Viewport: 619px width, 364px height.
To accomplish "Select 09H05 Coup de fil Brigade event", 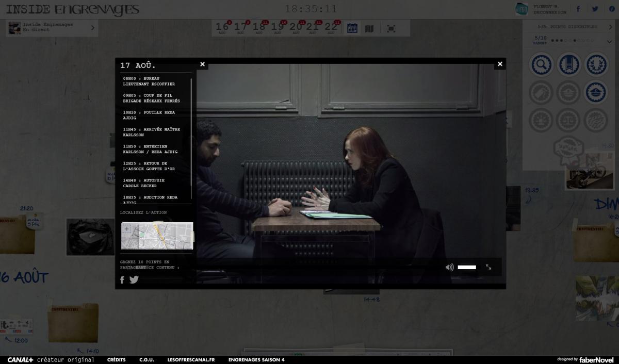I will point(152,98).
